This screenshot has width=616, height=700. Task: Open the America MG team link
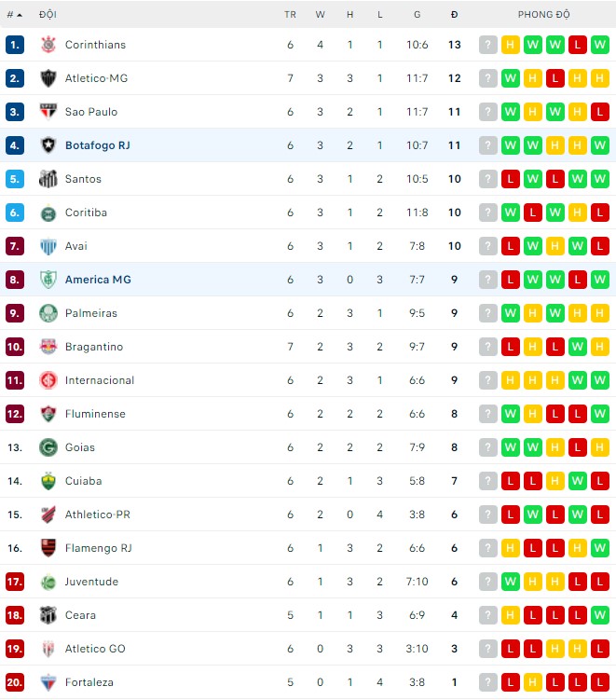(x=98, y=280)
